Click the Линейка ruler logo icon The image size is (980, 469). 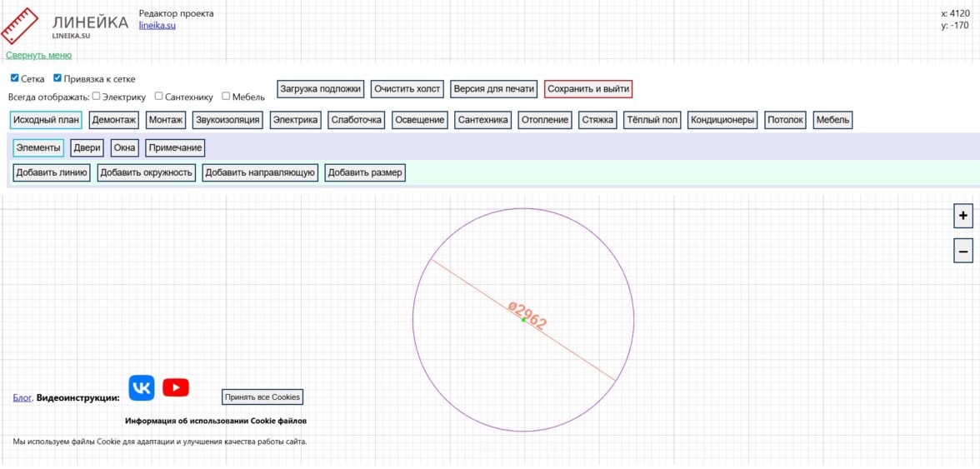coord(19,26)
